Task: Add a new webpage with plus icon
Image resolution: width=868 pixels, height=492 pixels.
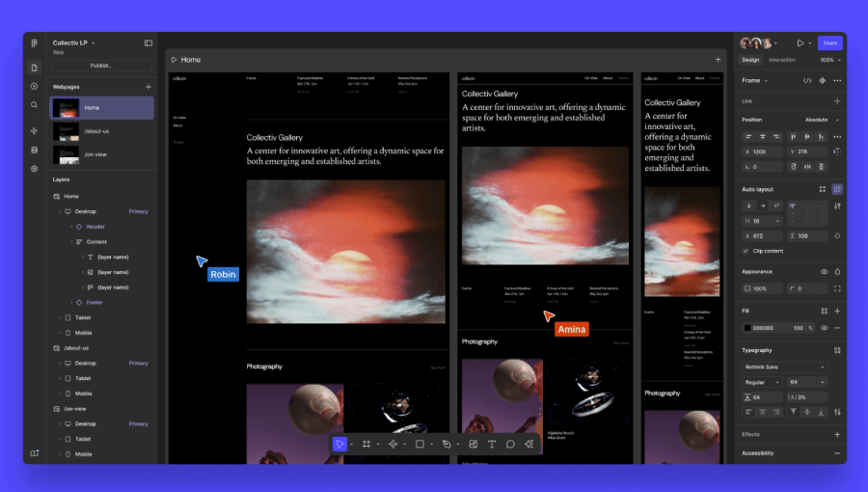Action: click(149, 87)
